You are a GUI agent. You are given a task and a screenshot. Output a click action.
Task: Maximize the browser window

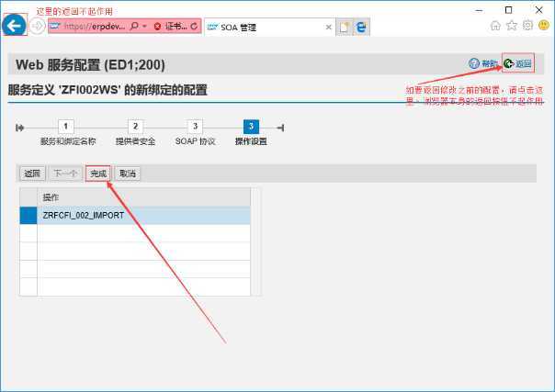(x=509, y=10)
